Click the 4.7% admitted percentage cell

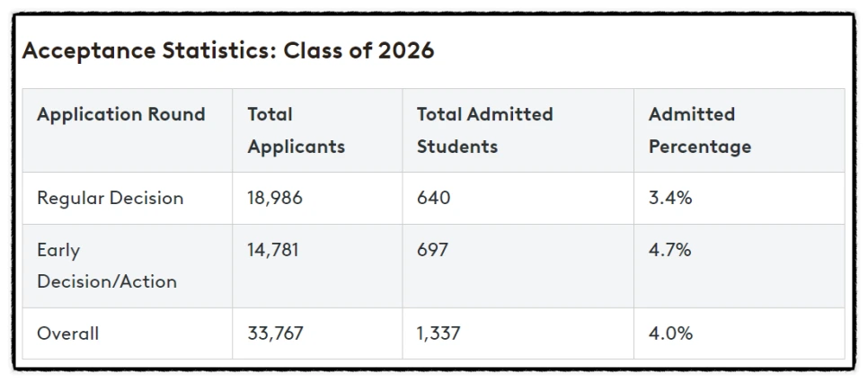coord(669,250)
